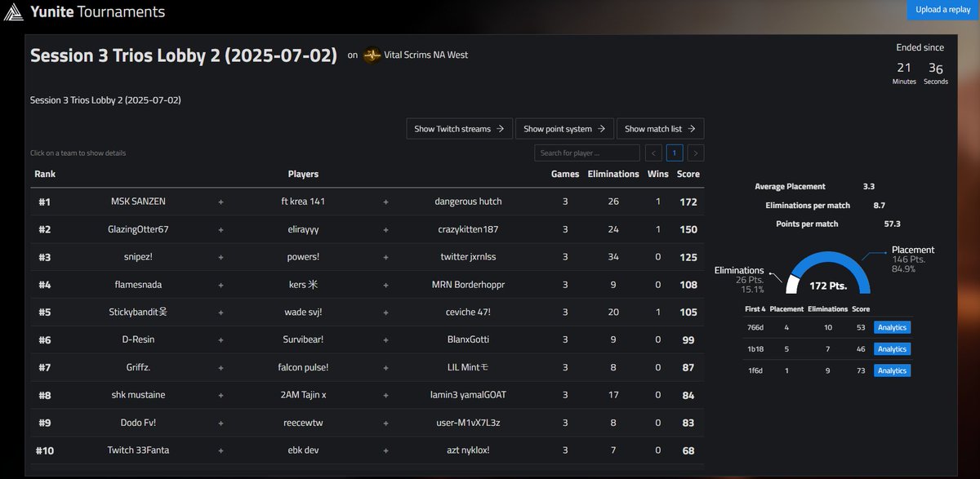Click the Players column header
The height and width of the screenshot is (479, 980).
coord(303,174)
